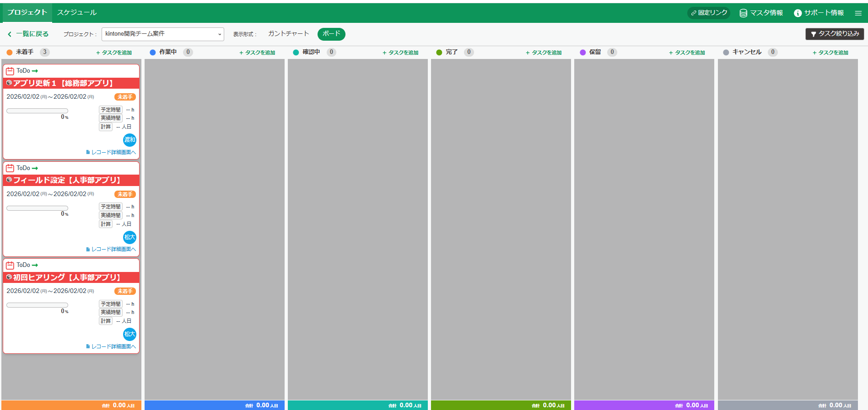Open 初回ヒアリング【人事部アプリ】 task title
This screenshot has width=868, height=410.
tap(67, 277)
